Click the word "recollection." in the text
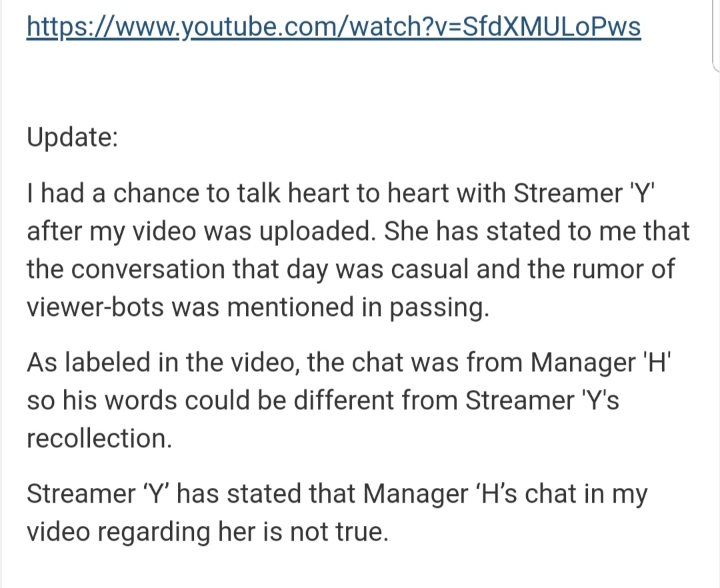This screenshot has height=588, width=720. (x=97, y=438)
